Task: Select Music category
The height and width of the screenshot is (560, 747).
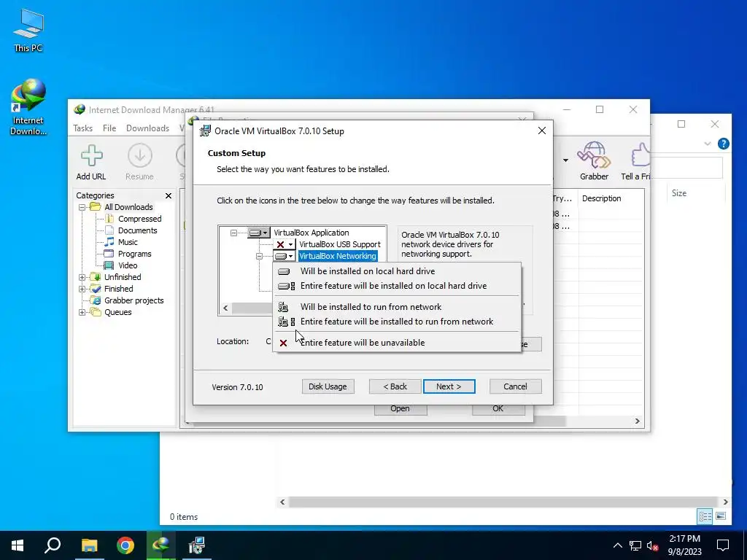Action: click(128, 242)
